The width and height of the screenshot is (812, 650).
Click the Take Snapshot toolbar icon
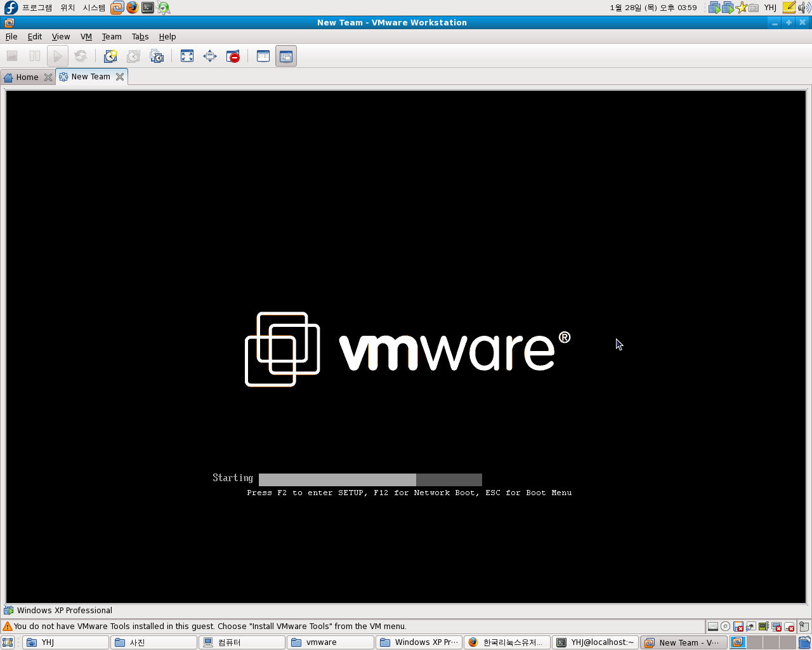pyautogui.click(x=110, y=56)
